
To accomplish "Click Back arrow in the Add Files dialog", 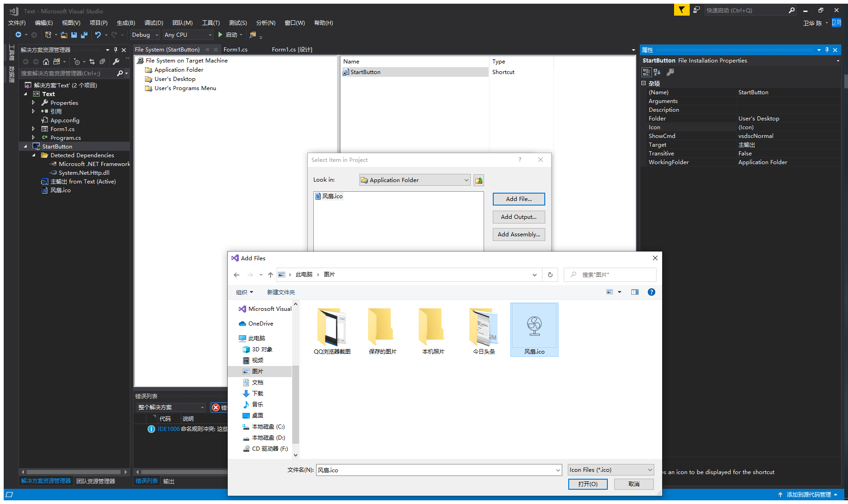I will [237, 275].
